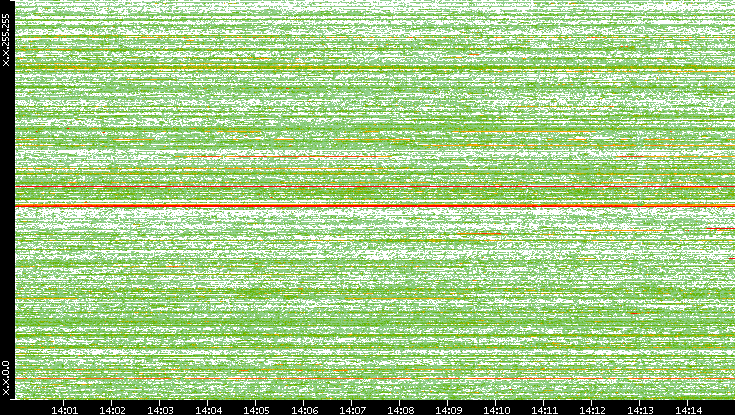This screenshot has height=415, width=735.
Task: Click the 14:03 time axis label
Action: [160, 410]
